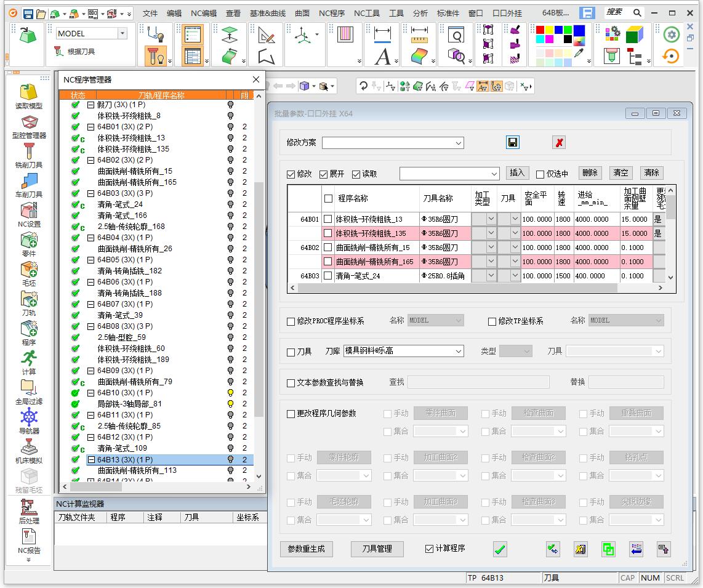Open the 修改方案 dropdown
Image resolution: width=703 pixels, height=588 pixels.
(x=459, y=143)
